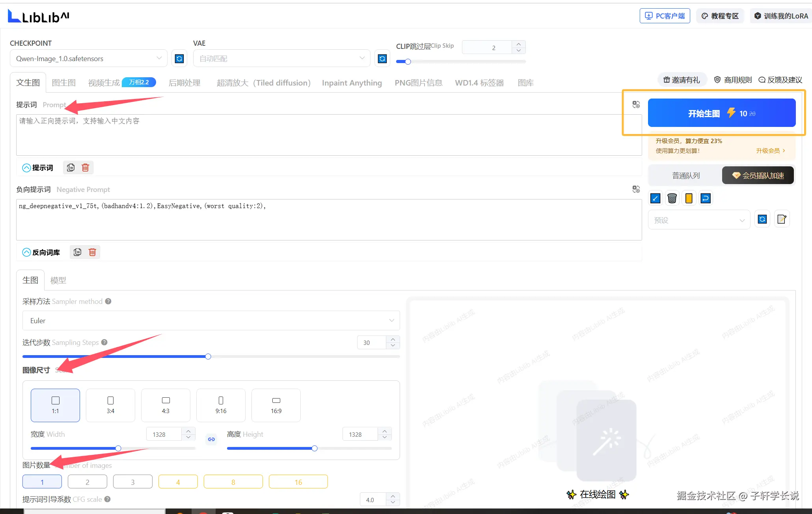Expand the Euler sampler method dropdown
Viewport: 812px width, 514px height.
pyautogui.click(x=211, y=320)
